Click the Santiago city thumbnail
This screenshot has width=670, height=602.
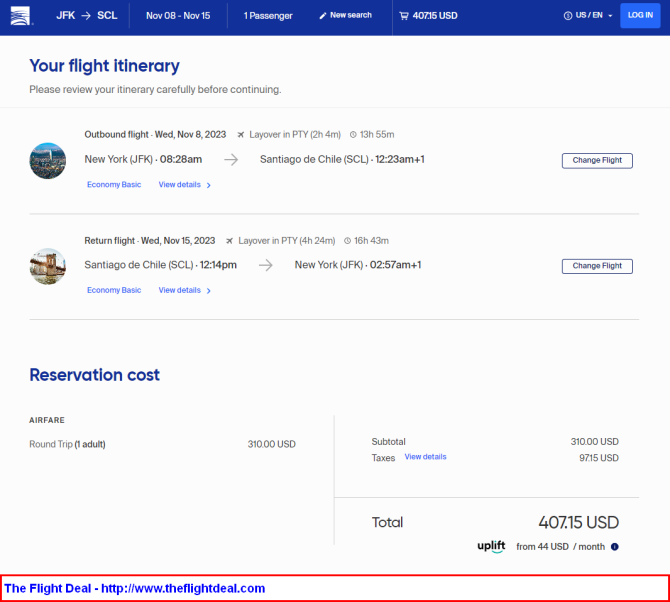point(47,161)
